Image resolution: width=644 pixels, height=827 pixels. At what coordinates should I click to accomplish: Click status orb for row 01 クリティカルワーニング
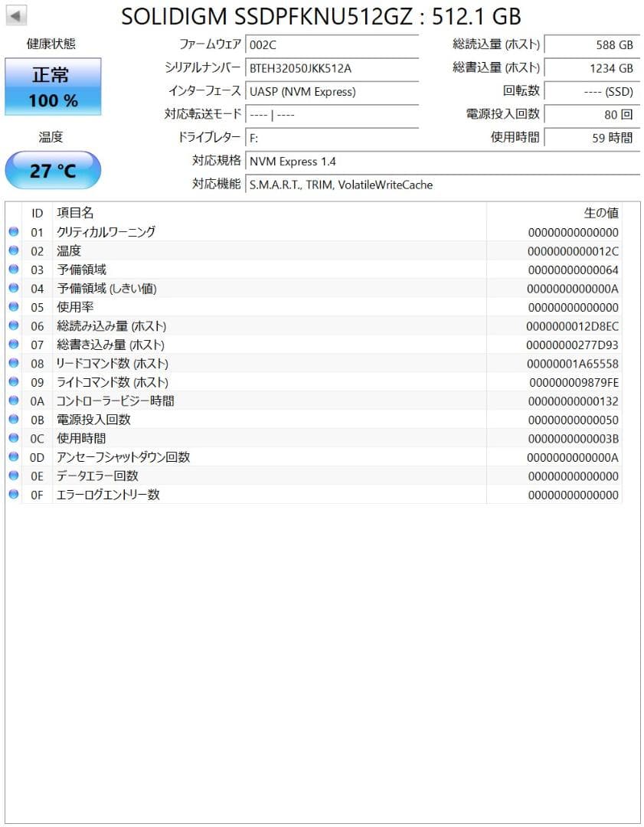tap(14, 231)
